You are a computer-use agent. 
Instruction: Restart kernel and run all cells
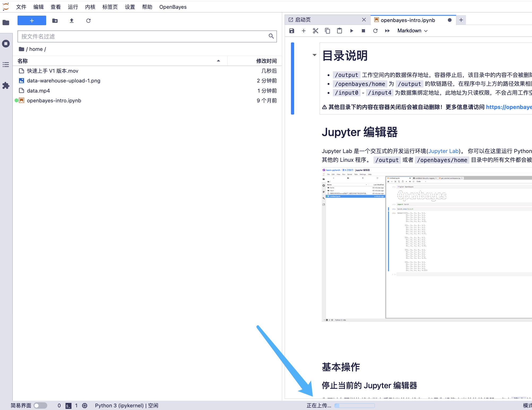[387, 31]
